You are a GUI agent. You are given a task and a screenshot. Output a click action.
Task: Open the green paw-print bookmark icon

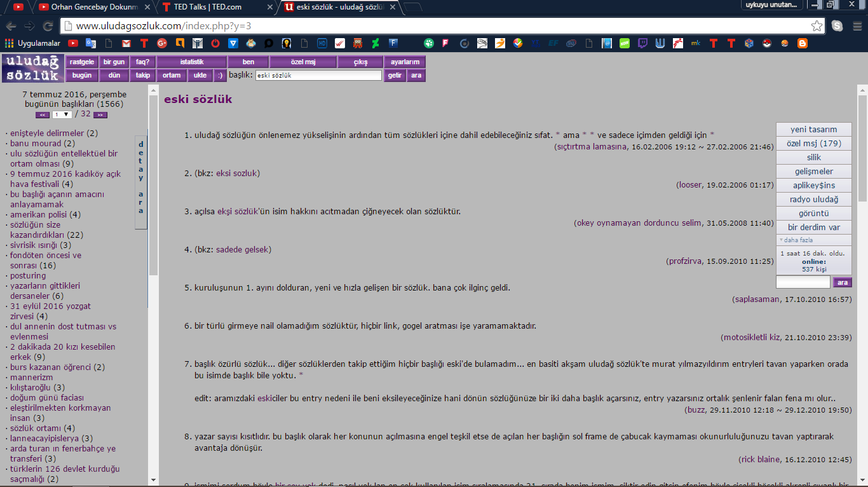429,43
